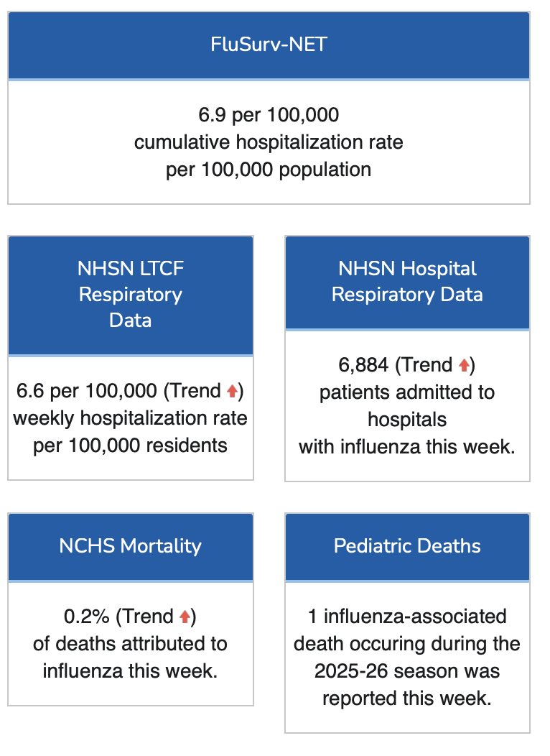Screen dimensions: 550x756
Task: Open the NCHS Mortality card header
Action: [131, 546]
